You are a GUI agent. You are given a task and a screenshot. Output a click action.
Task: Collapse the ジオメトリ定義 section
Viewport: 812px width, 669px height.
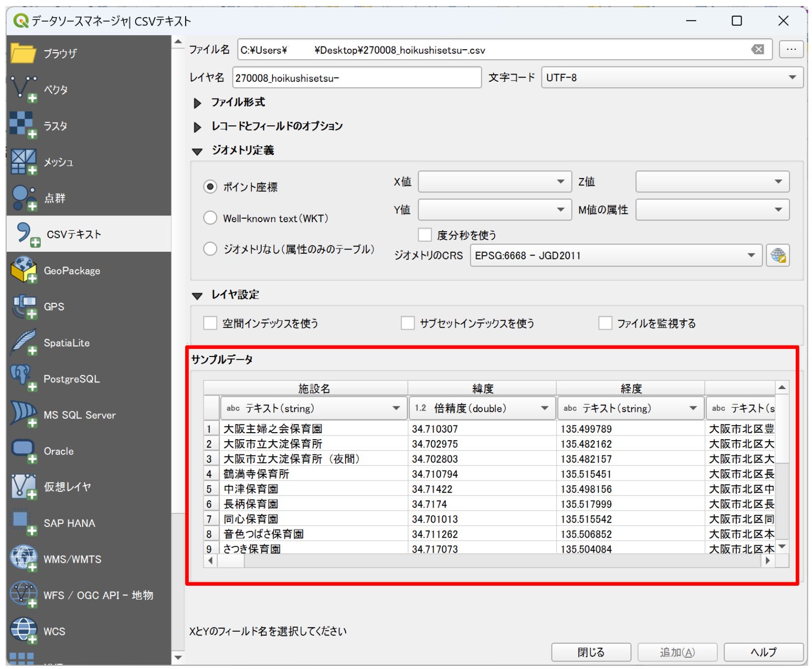[x=197, y=151]
